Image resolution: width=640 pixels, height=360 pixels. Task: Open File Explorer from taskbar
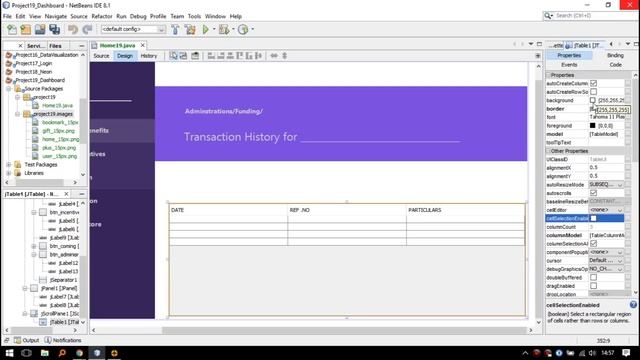[44, 353]
